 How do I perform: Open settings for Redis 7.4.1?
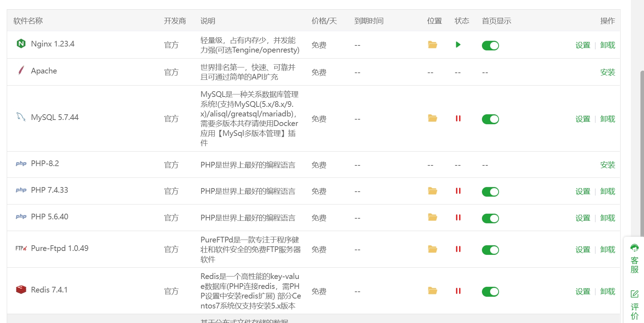pyautogui.click(x=583, y=291)
